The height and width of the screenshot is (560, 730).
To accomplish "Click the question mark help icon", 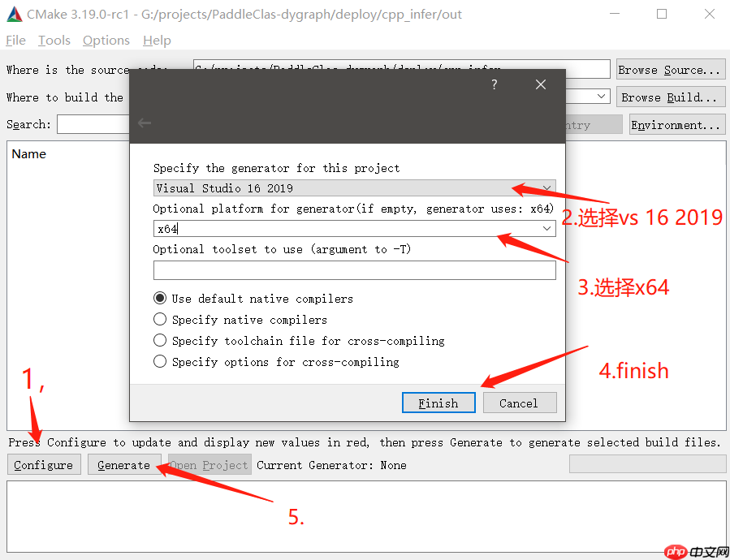I will (494, 84).
